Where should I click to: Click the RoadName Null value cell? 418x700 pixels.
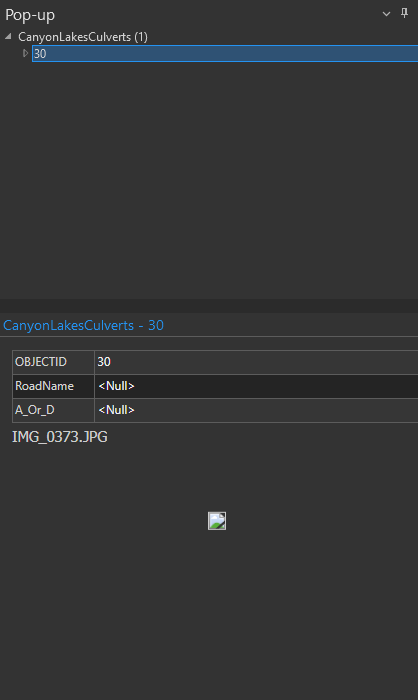coord(256,386)
